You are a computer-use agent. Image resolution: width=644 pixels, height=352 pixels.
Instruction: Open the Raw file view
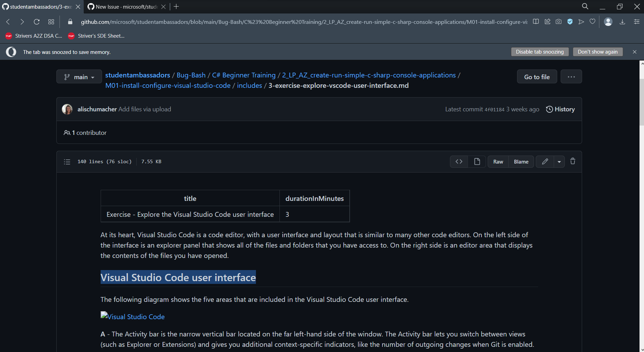(498, 161)
